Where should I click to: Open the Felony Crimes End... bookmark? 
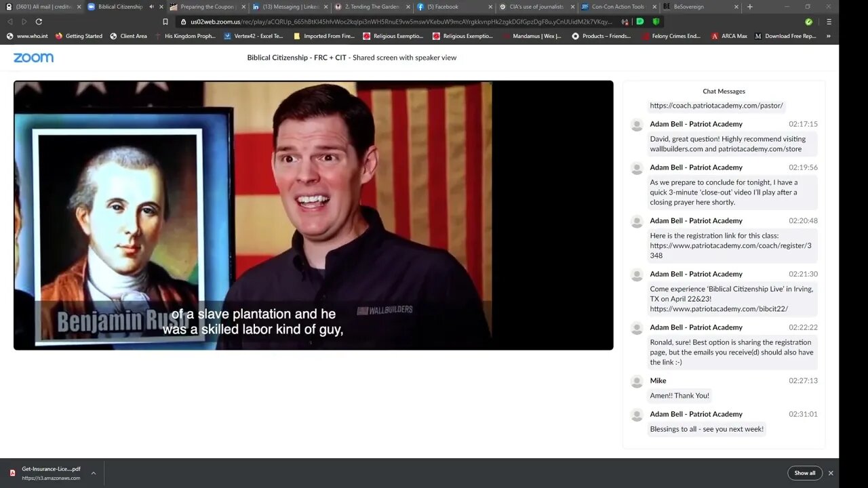671,36
